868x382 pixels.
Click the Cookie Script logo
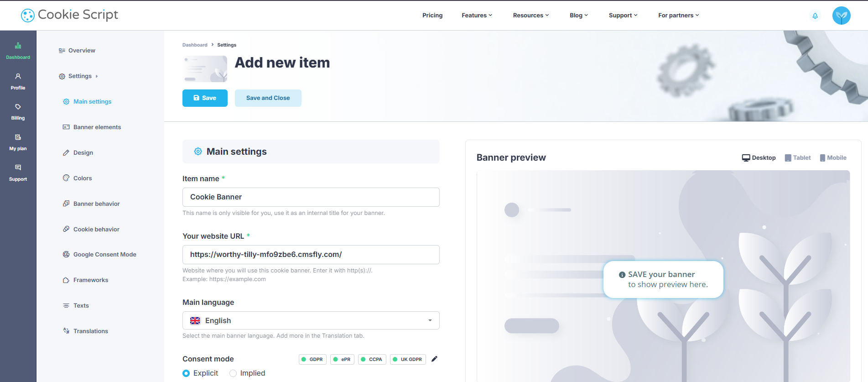click(x=69, y=15)
